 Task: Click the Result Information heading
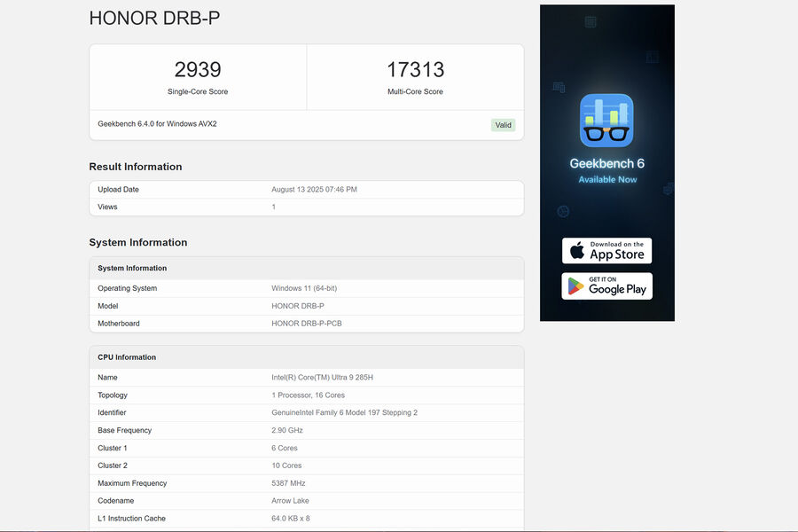coord(136,167)
